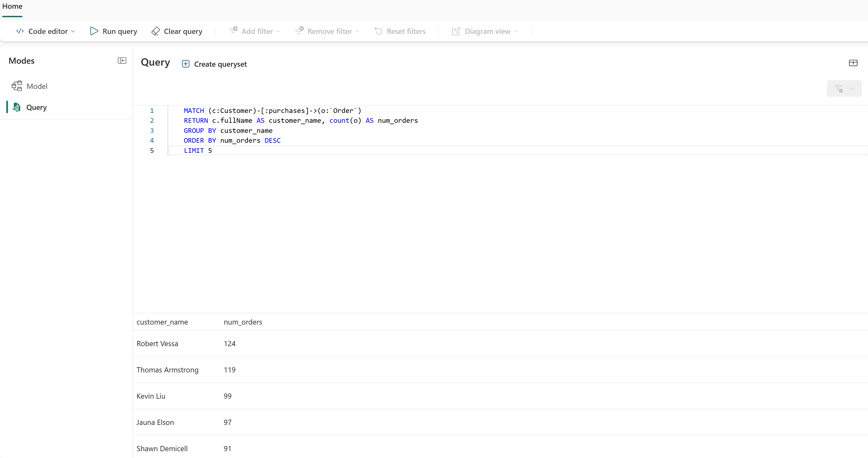The width and height of the screenshot is (868, 458).
Task: Click the Model mode icon
Action: click(17, 86)
